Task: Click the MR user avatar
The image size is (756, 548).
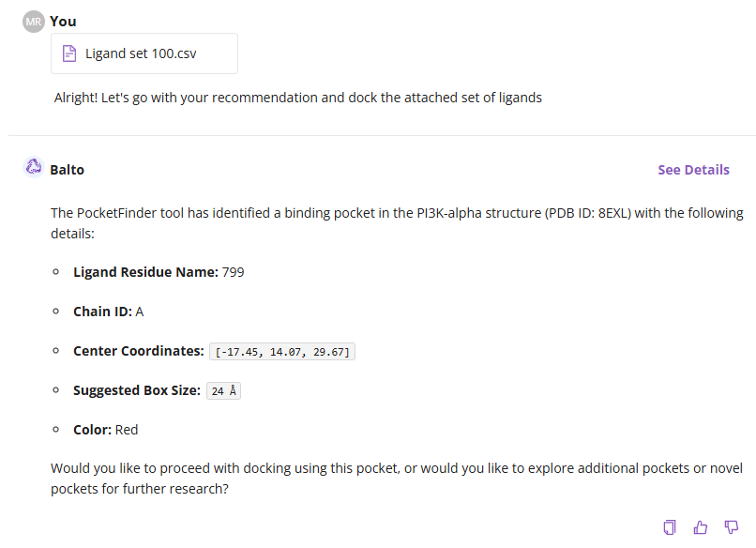Action: click(34, 21)
